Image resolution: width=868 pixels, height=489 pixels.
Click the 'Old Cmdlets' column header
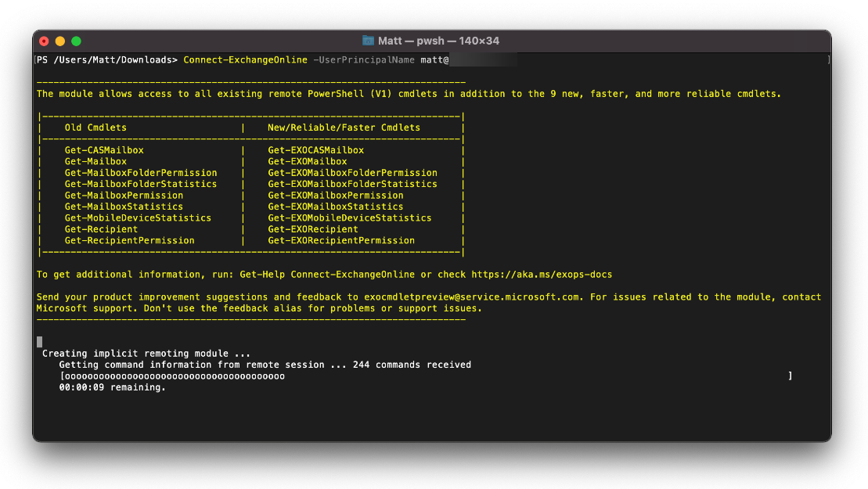pos(95,128)
